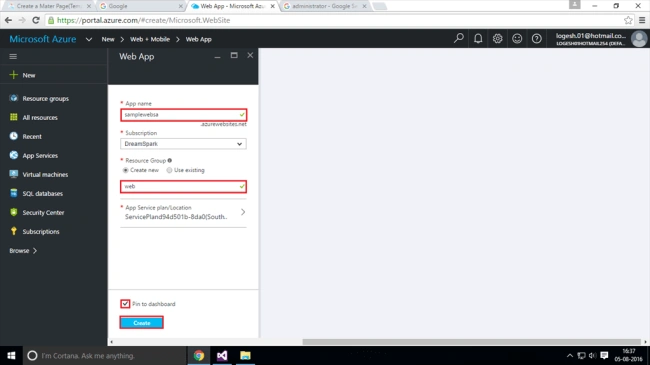The image size is (650, 365).
Task: Go back in browser
Action: (8, 20)
